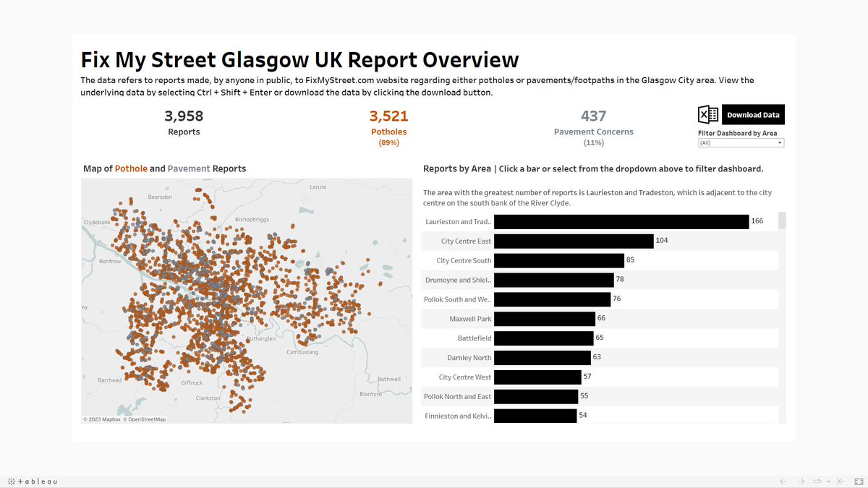Select the Pollok North and East bar

(536, 396)
